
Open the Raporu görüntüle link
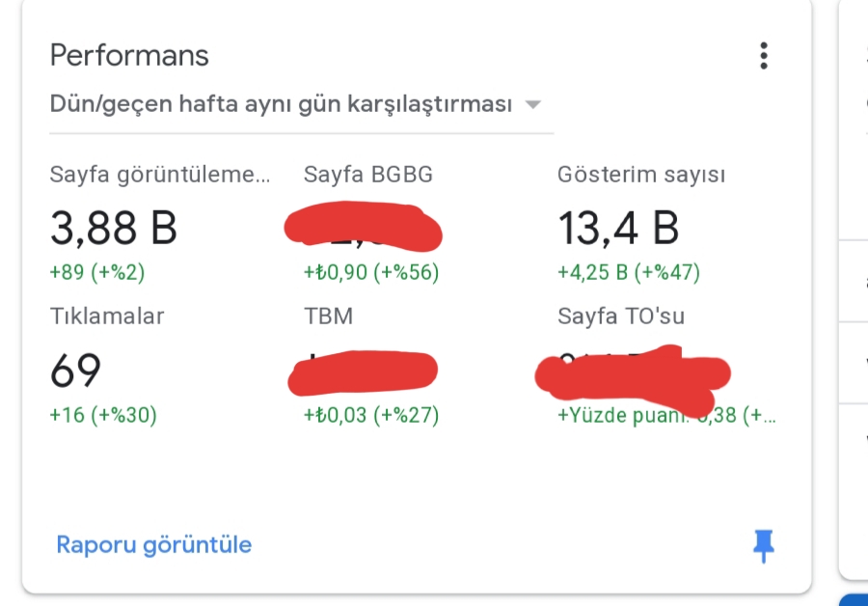[x=154, y=545]
